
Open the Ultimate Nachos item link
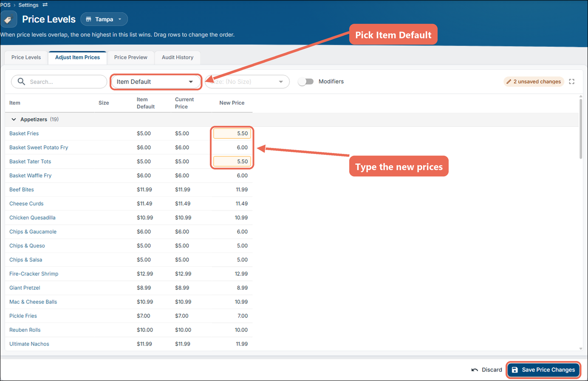pyautogui.click(x=29, y=344)
